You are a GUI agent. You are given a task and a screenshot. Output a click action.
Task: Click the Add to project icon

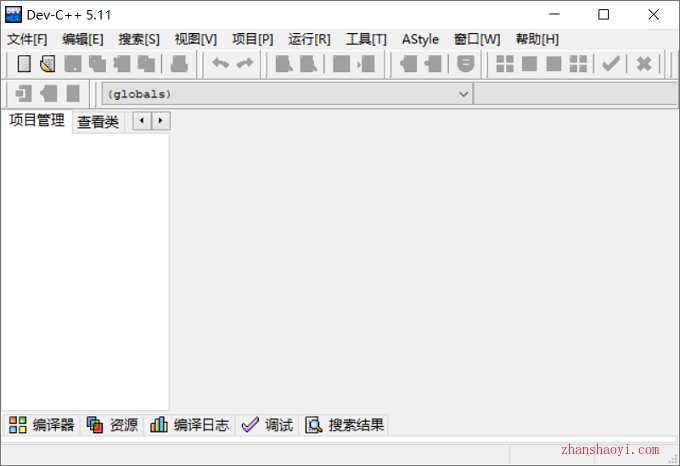click(409, 64)
